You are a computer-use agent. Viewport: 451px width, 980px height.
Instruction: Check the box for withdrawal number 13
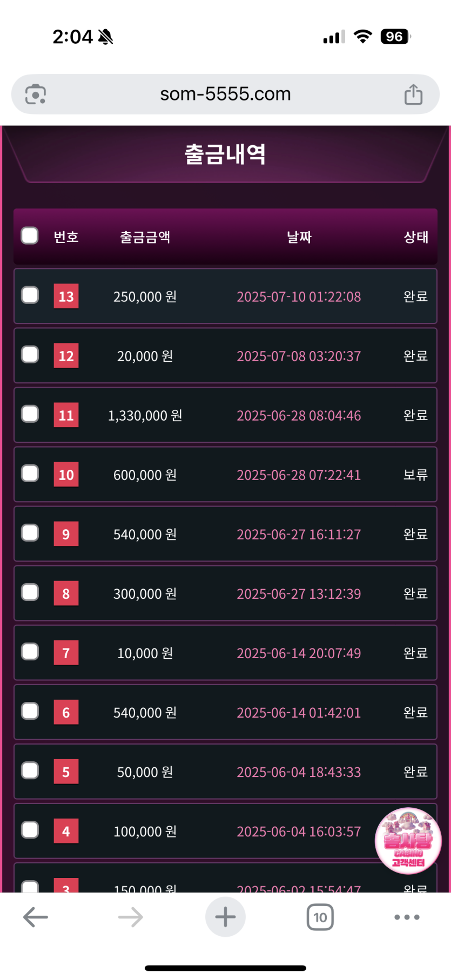30,295
